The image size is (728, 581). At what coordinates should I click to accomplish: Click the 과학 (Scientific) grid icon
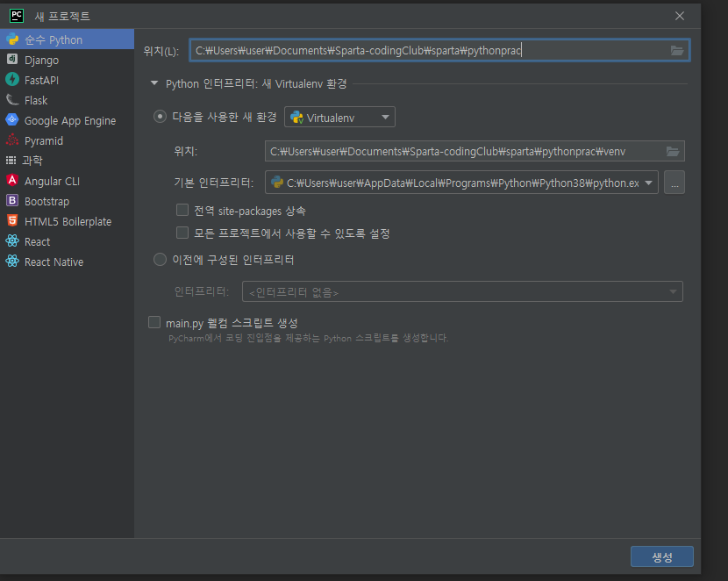pos(11,161)
